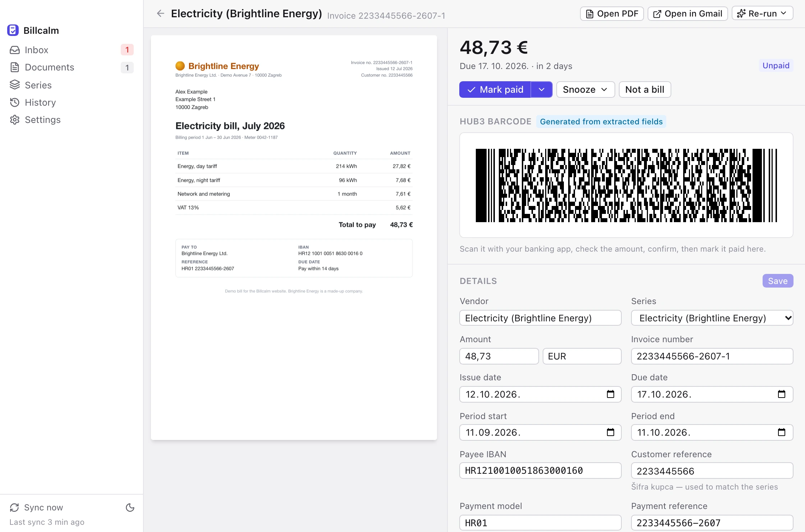Click the Amount field 48,73
This screenshot has height=532, width=805.
(x=499, y=356)
